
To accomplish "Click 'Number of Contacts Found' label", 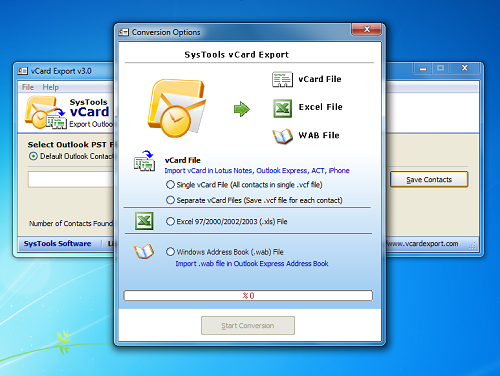I will coord(71,223).
